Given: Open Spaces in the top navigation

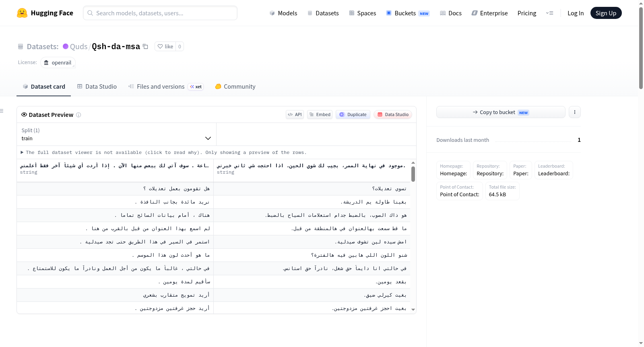Looking at the screenshot, I should point(362,13).
